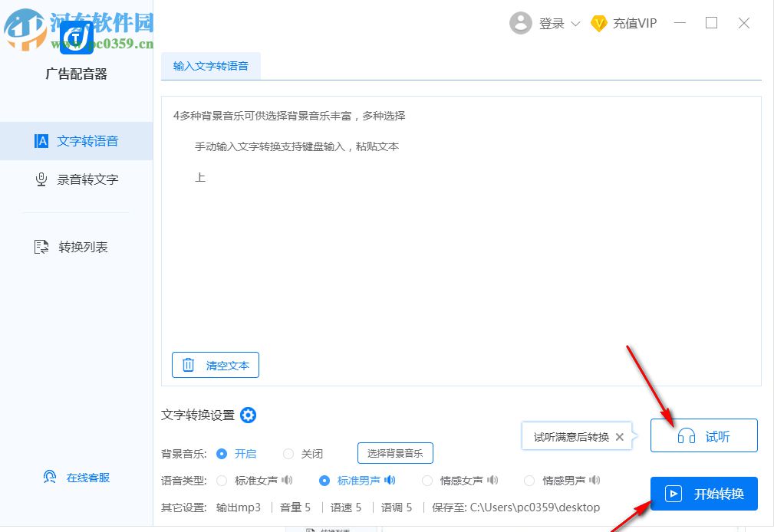Preview 标准男声 by clicking its speaker icon
This screenshot has height=532, width=774.
coord(391,481)
